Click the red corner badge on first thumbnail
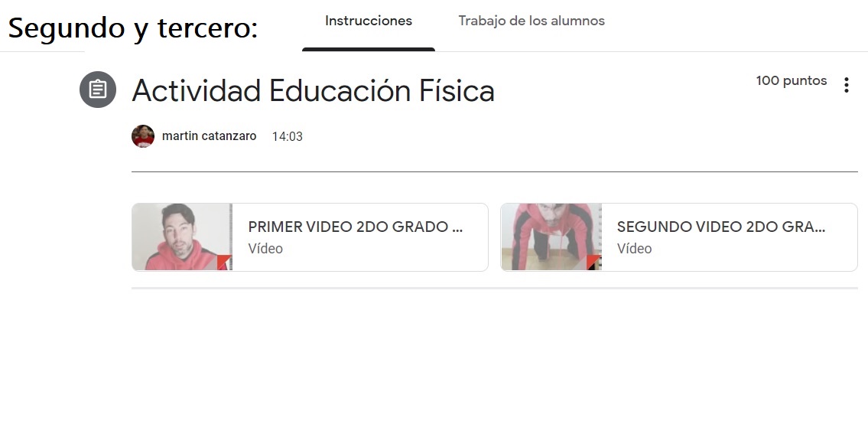 click(223, 263)
